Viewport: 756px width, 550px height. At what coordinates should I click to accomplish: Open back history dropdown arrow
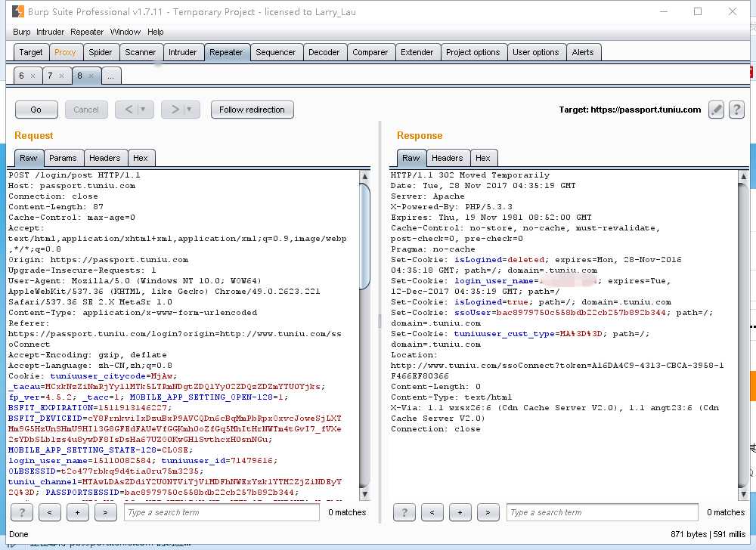click(144, 110)
